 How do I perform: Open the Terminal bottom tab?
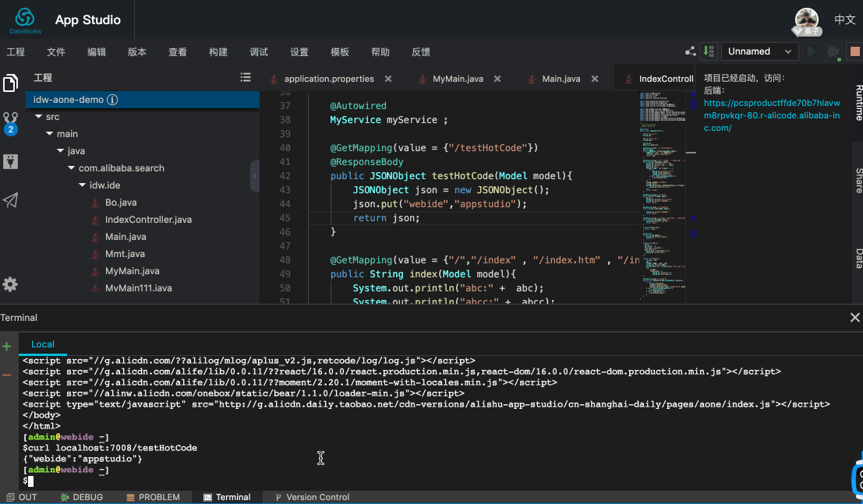(227, 497)
